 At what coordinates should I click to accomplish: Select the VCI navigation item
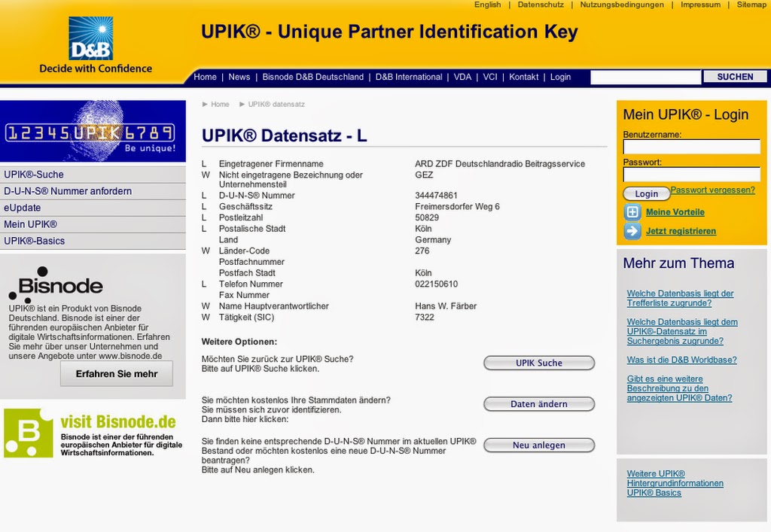tap(489, 77)
